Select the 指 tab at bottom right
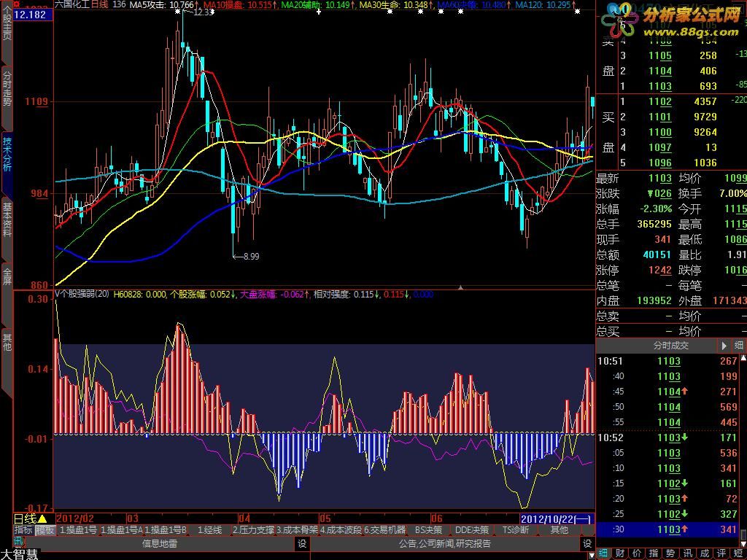Image resolution: width=747 pixels, height=560 pixels. click(x=654, y=554)
